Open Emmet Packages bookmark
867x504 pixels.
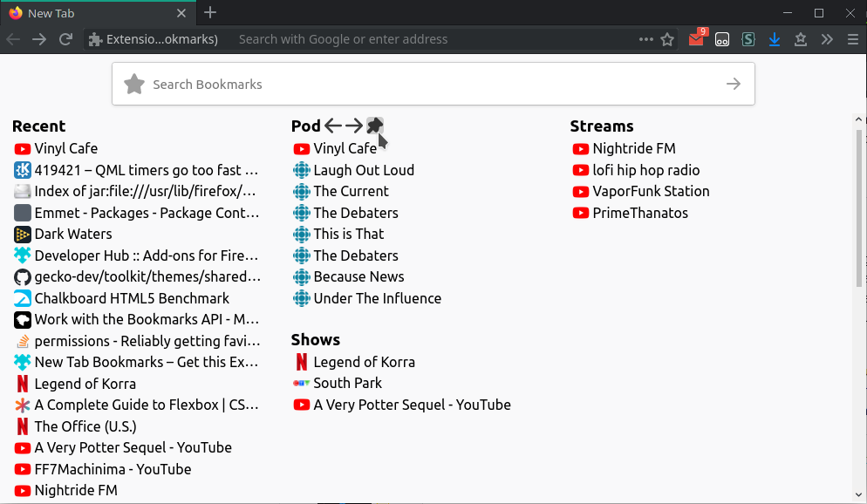coord(137,213)
